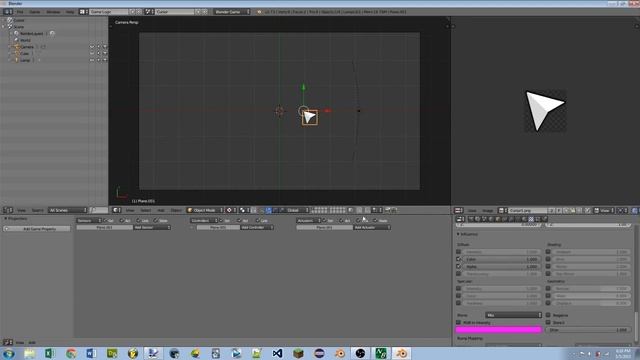Screen dimensions: 640x360
Task: Click the green Y-axis manipulator arrow
Action: (x=303, y=87)
